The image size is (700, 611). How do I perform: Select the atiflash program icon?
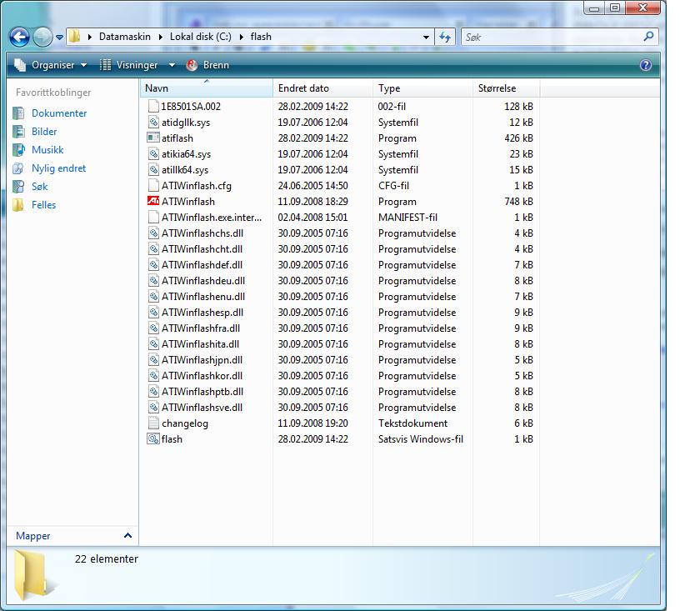pyautogui.click(x=153, y=138)
